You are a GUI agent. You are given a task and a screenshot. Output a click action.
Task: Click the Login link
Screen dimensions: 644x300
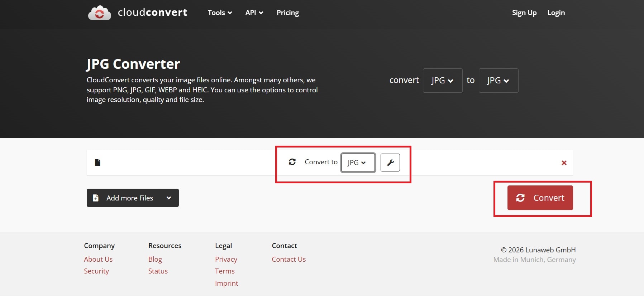[x=556, y=13]
